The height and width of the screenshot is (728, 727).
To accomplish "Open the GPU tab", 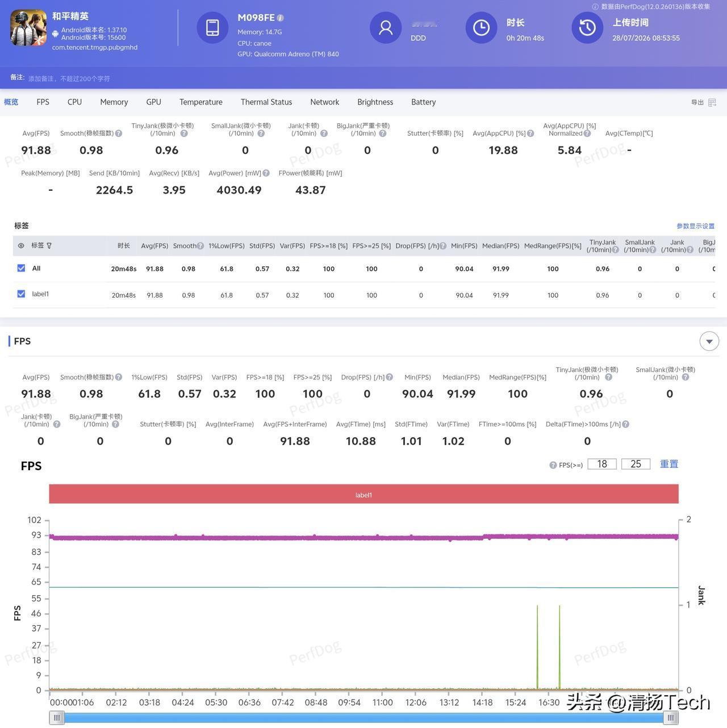I will coord(153,102).
